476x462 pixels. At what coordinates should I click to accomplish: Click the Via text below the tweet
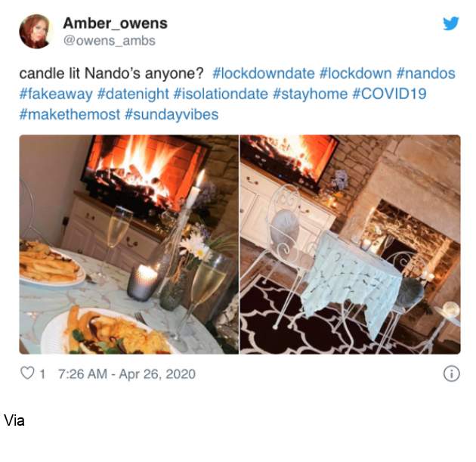[14, 420]
